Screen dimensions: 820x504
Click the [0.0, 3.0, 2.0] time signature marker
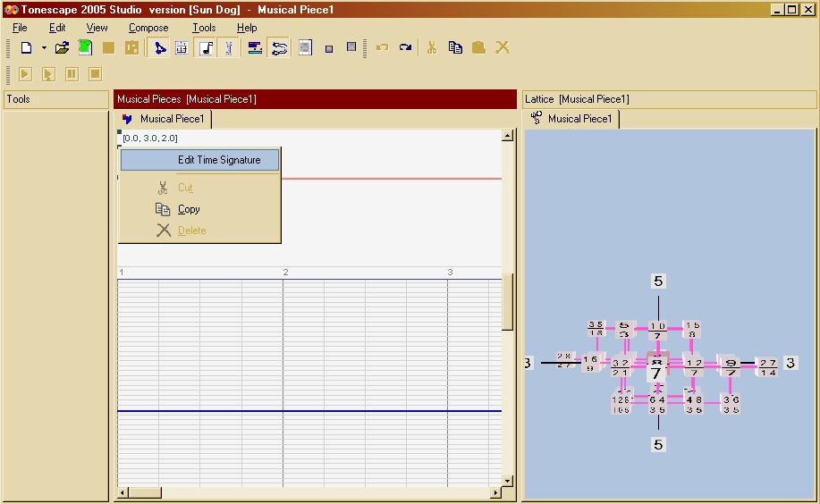(150, 139)
